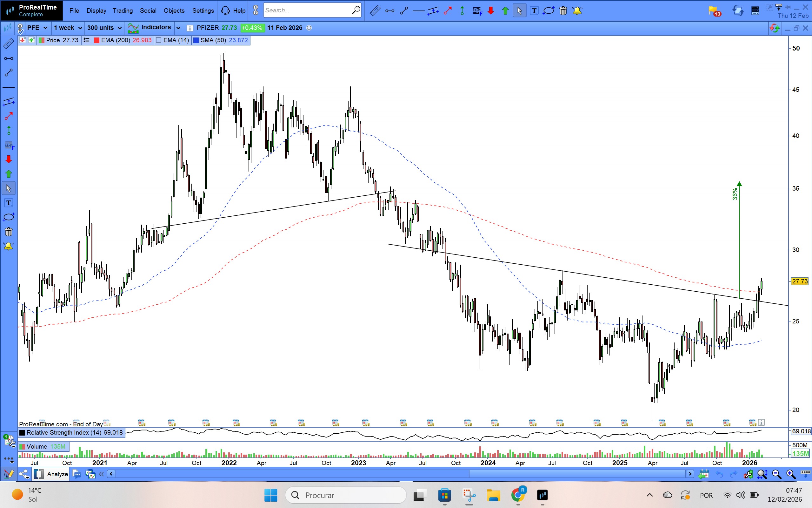
Task: Toggle the EMA (14) indicator visibility box
Action: point(159,40)
